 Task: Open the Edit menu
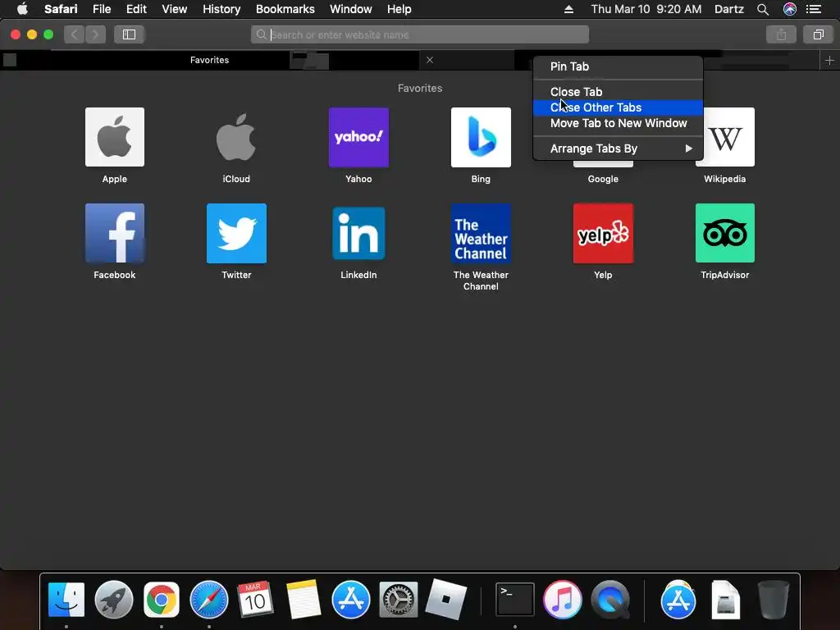136,9
